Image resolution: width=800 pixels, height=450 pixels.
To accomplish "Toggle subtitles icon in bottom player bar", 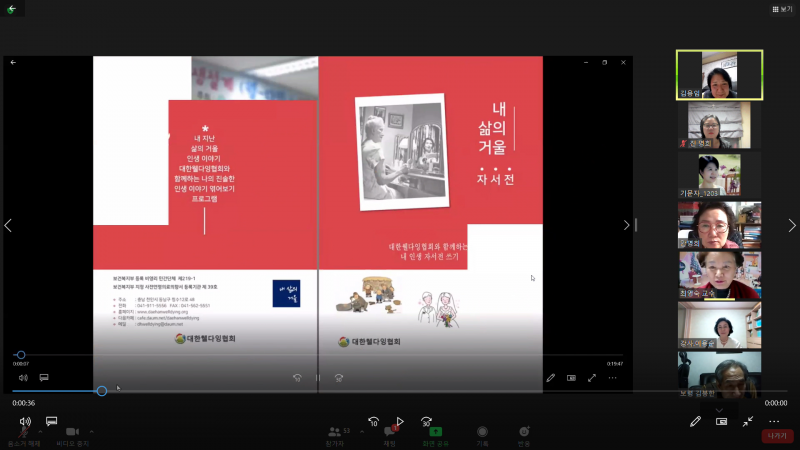I will tap(51, 422).
